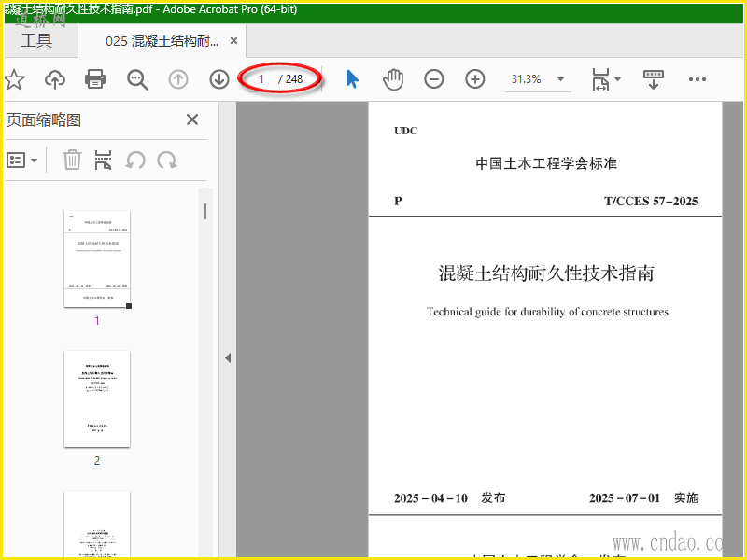
Task: Select the 025 混凝土结构耐 document tab
Action: pyautogui.click(x=162, y=41)
